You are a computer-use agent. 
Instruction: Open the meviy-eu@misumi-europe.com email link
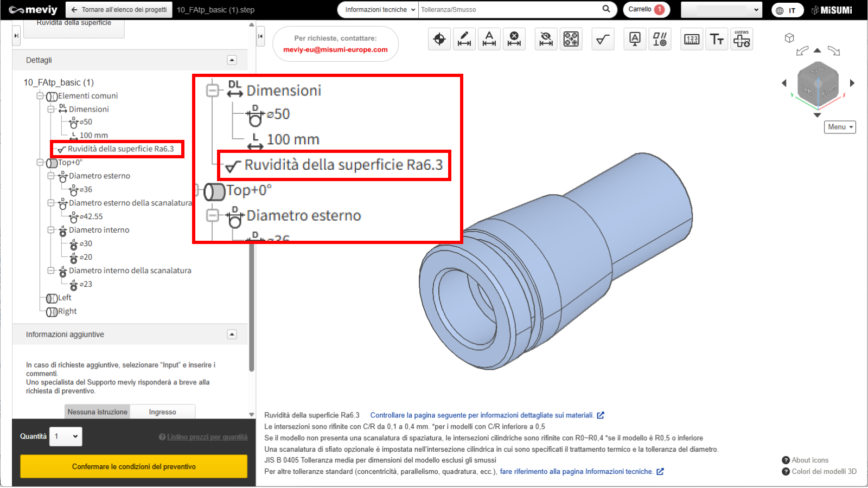[x=335, y=50]
